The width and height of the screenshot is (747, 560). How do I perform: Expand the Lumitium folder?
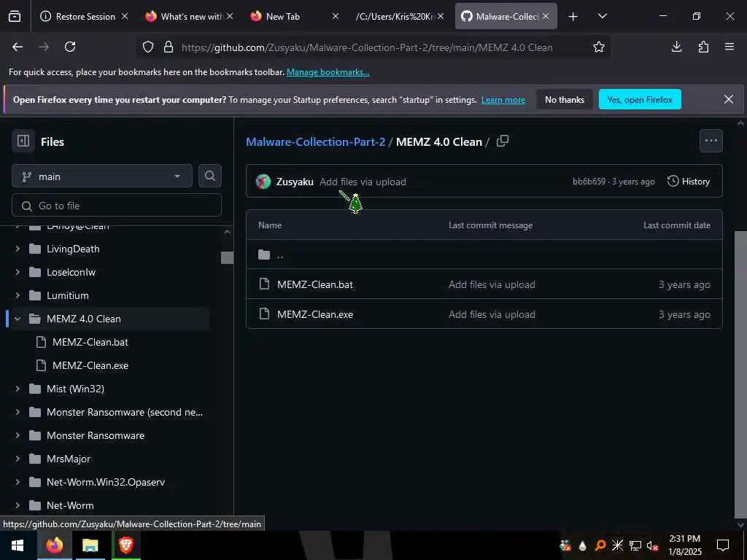[x=18, y=296]
